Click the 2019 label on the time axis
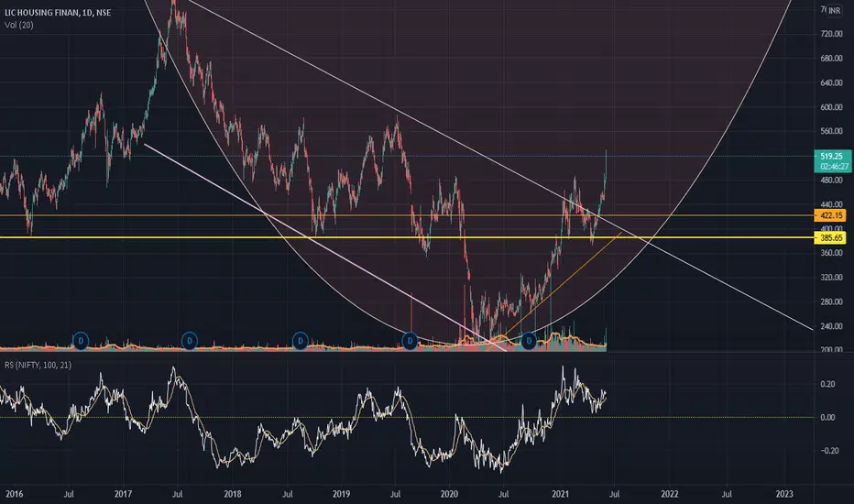 pos(342,494)
